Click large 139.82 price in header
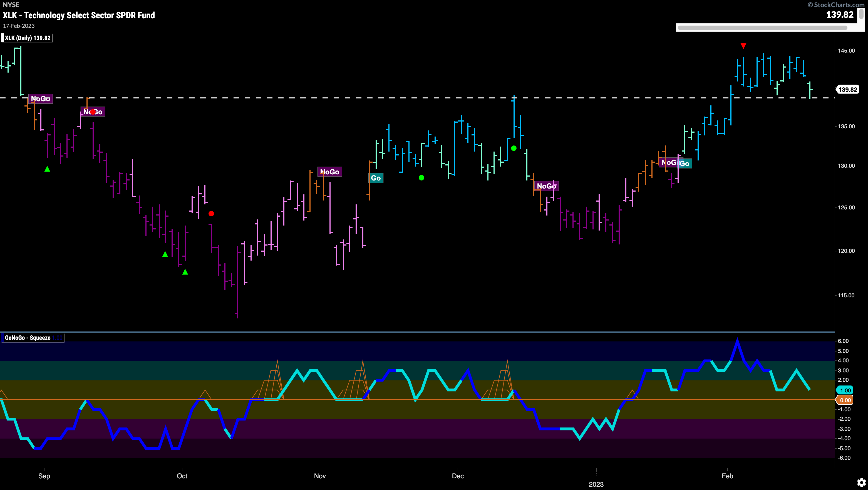 pyautogui.click(x=840, y=14)
